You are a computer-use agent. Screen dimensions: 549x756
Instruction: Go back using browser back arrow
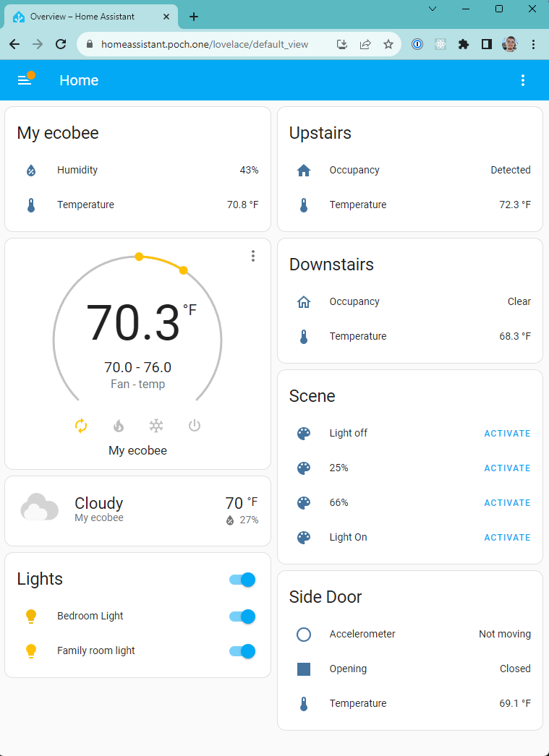[15, 44]
